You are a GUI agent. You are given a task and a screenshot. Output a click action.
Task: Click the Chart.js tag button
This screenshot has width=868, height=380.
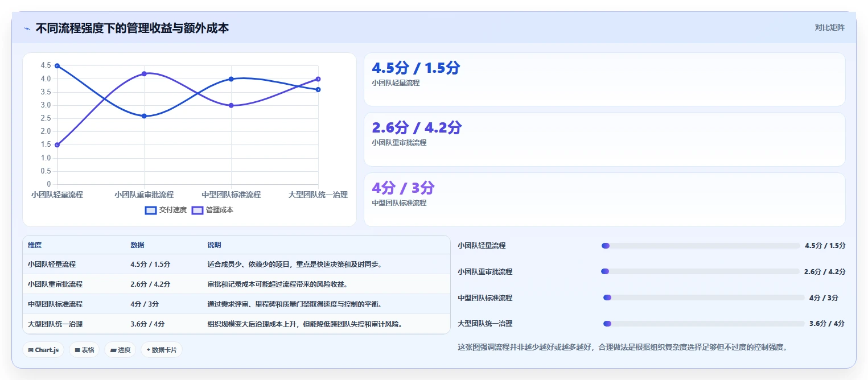coord(44,350)
